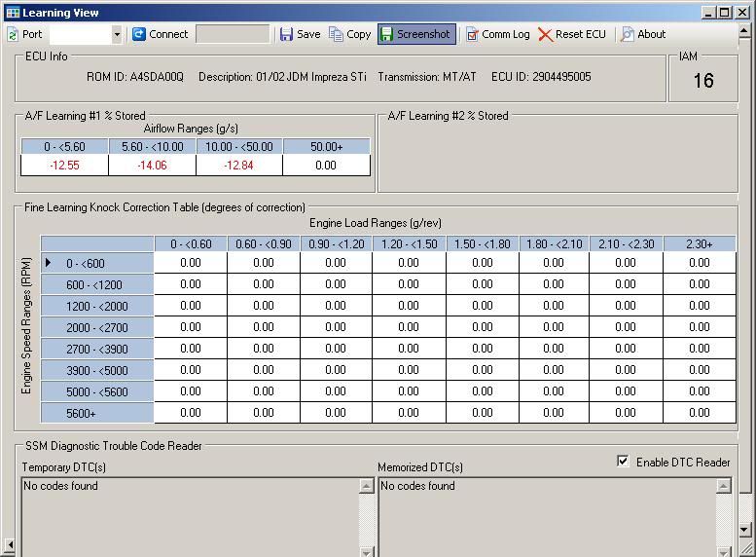Click the Save floppy disk icon
Viewport: 756px width, 557px height.
286,34
